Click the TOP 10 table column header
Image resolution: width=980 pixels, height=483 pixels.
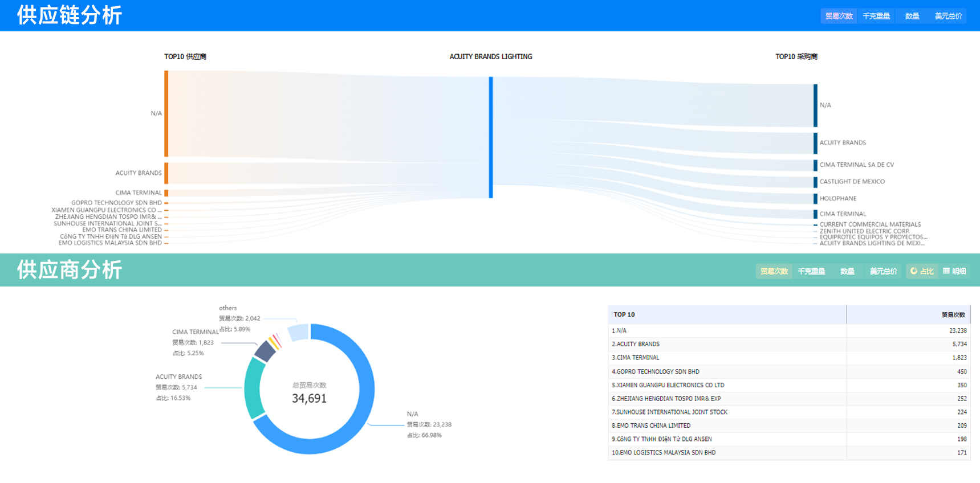727,314
